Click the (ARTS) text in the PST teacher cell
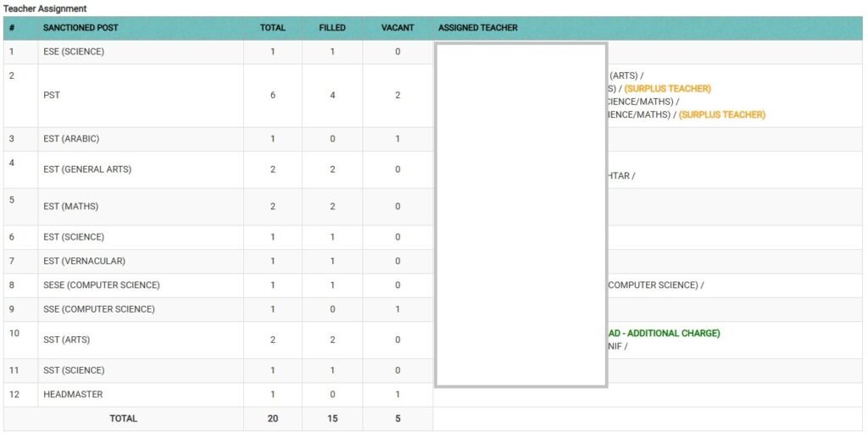Screen dimensions: 868x443 coord(624,75)
